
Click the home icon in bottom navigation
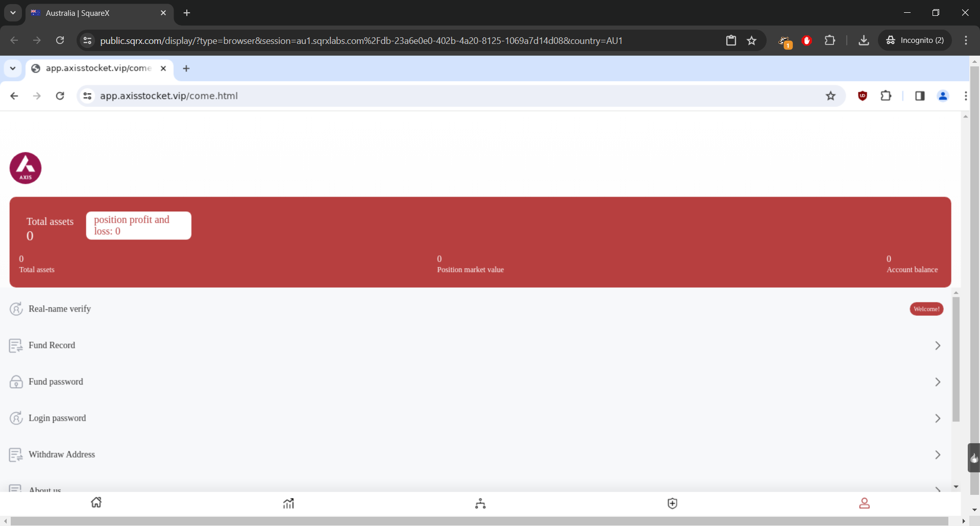tap(96, 503)
